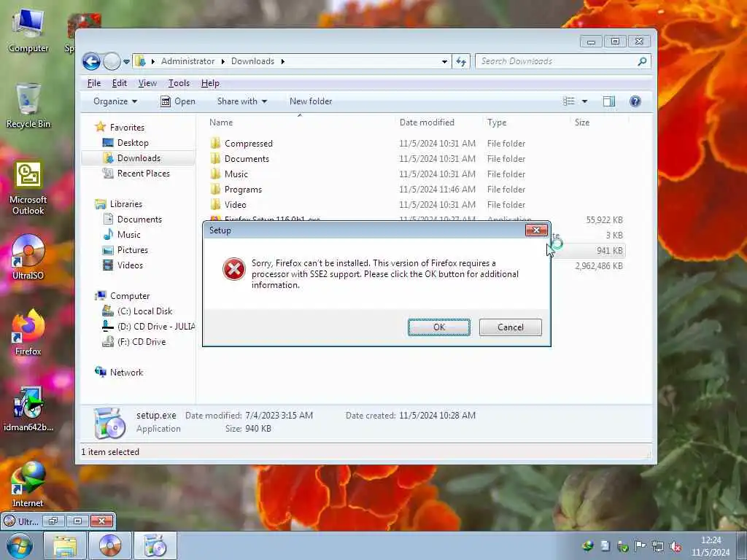Open the Tools menu

click(x=179, y=83)
